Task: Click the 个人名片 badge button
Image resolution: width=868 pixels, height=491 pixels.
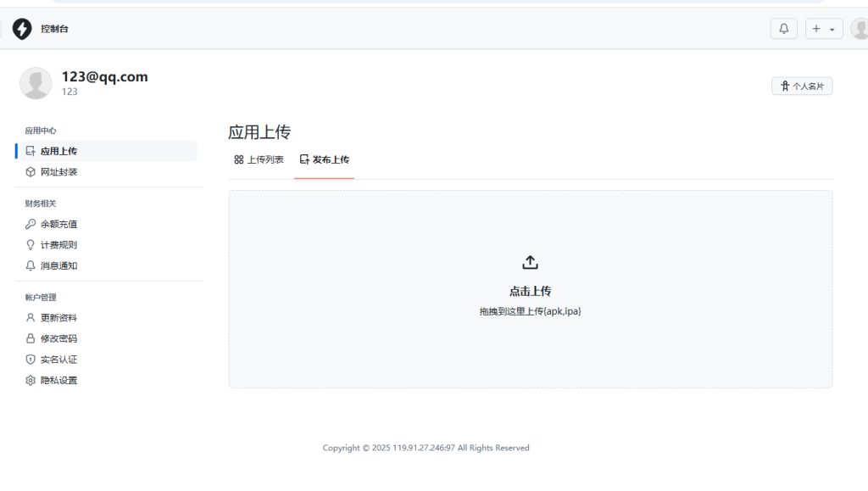Action: coord(801,85)
